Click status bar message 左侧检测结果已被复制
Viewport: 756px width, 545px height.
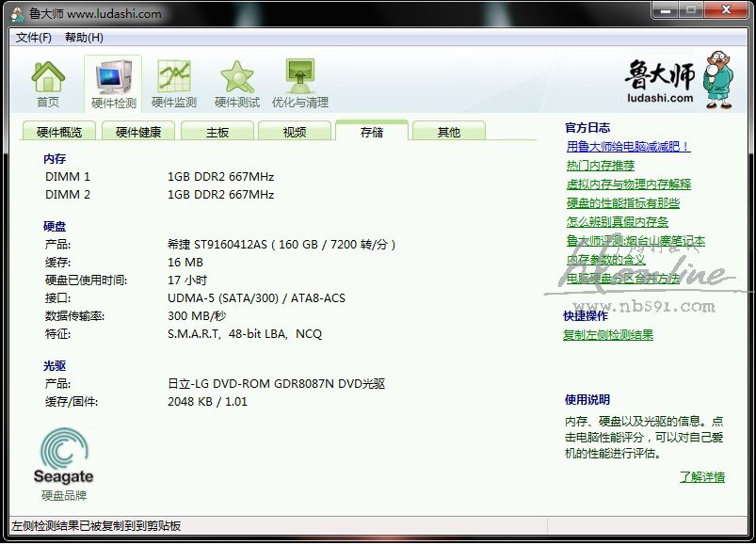(x=96, y=526)
